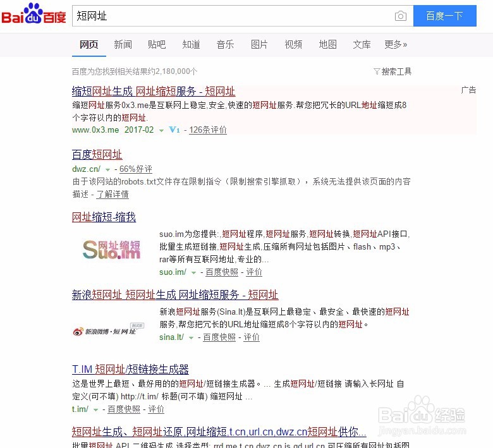493x448 pixels.
Task: Switch to the 贴吧 tab
Action: click(x=157, y=45)
